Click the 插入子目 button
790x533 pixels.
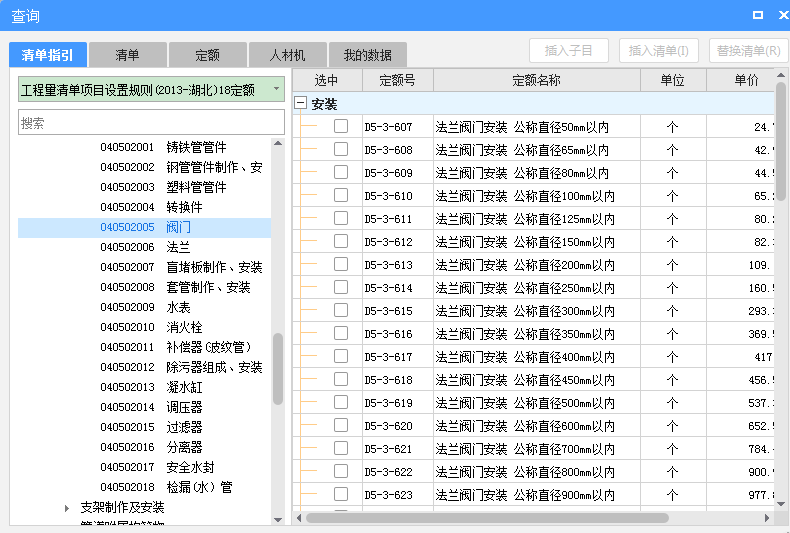point(569,51)
